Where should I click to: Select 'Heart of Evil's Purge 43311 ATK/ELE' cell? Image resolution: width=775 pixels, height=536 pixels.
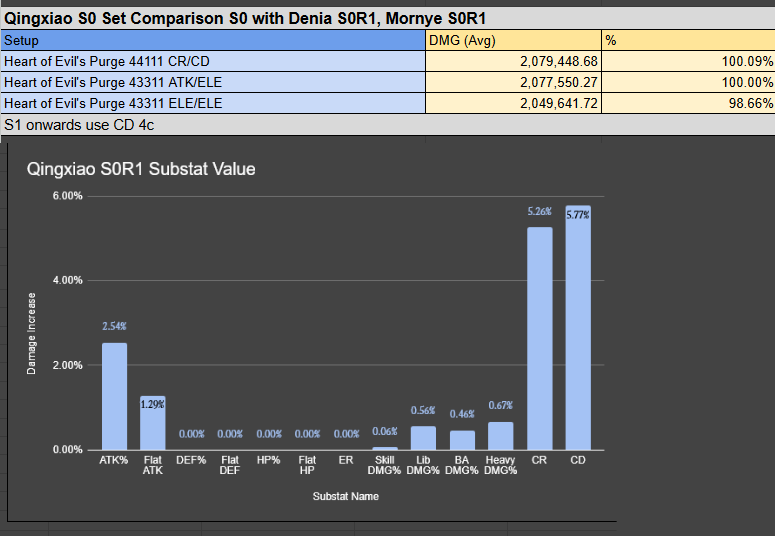click(213, 82)
